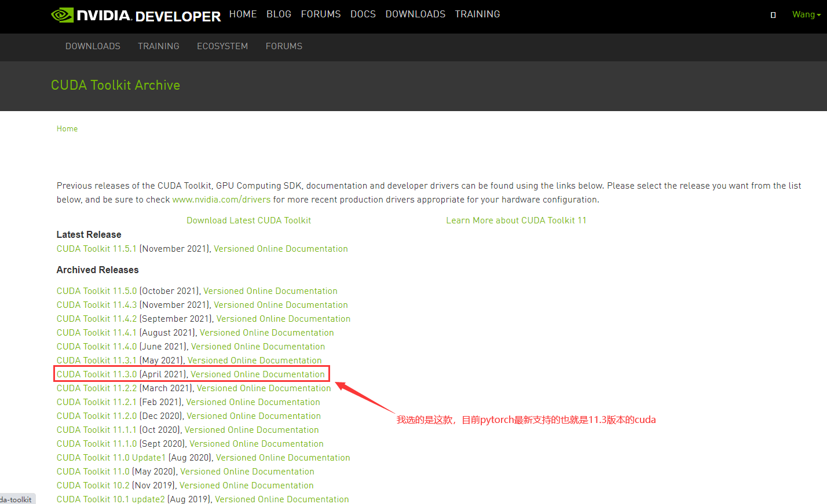Open the Wang account dropdown
Viewport: 827px width, 504px height.
tap(806, 14)
